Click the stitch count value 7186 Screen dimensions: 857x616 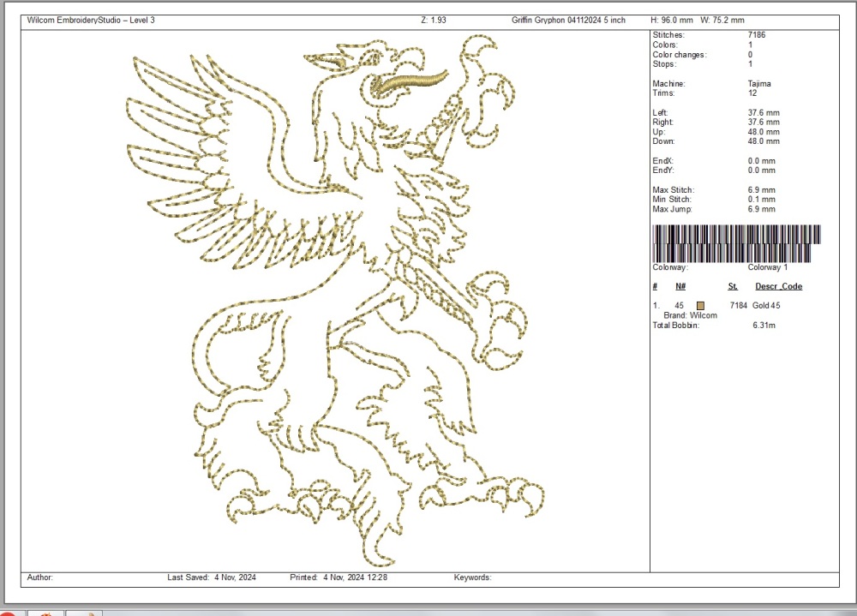pos(757,35)
